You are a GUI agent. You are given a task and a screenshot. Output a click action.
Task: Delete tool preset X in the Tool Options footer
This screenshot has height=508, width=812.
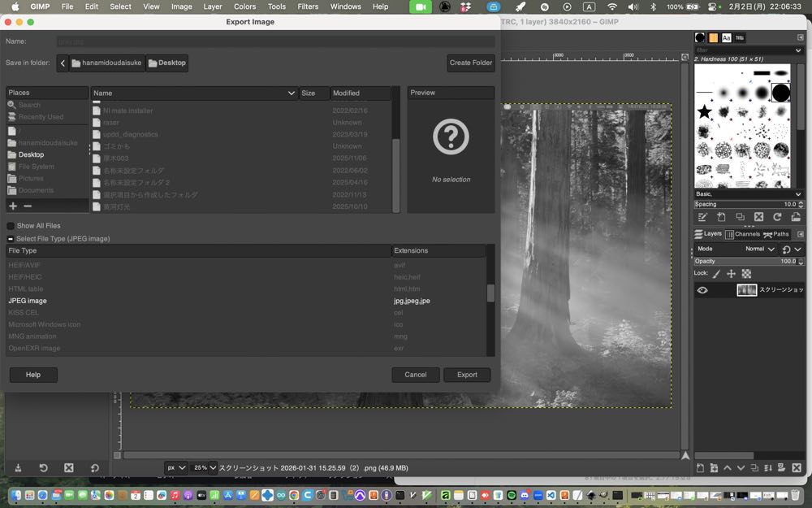[68, 467]
